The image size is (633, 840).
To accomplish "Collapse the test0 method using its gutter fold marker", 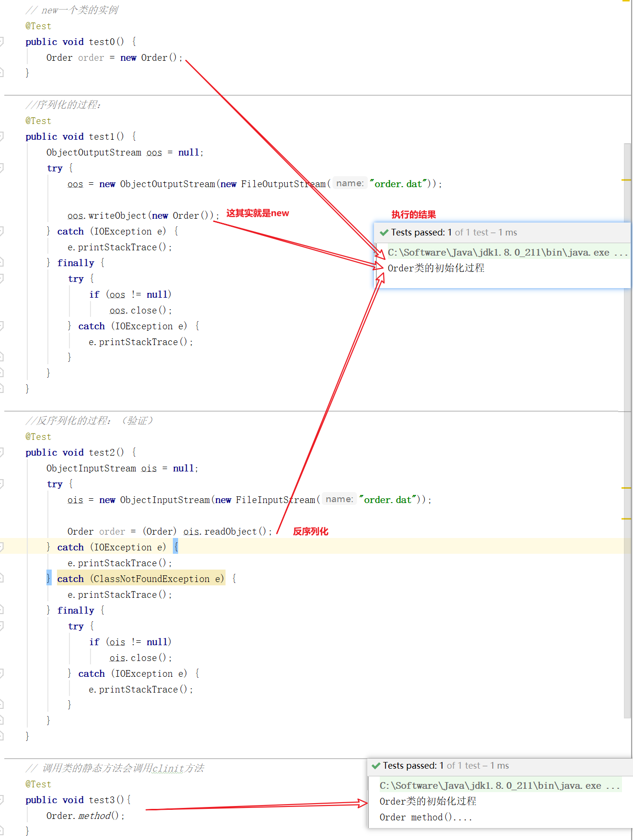I will pos(1,42).
